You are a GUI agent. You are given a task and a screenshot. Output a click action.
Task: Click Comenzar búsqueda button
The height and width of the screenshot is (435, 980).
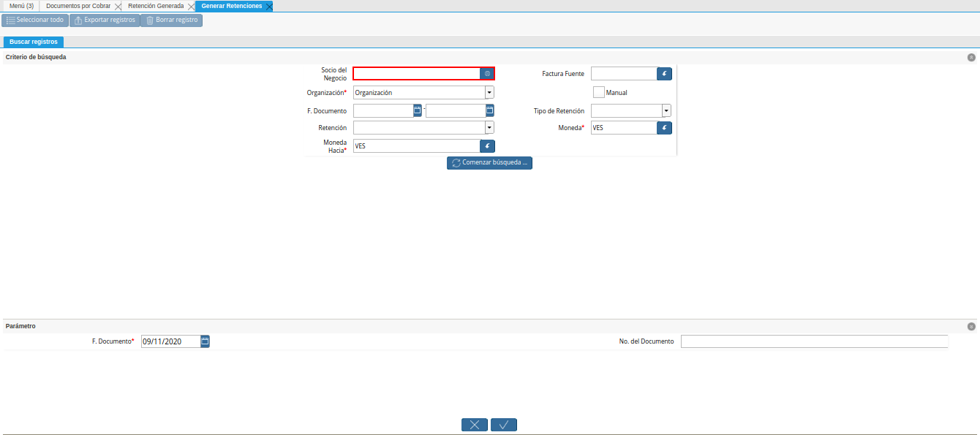tap(489, 163)
